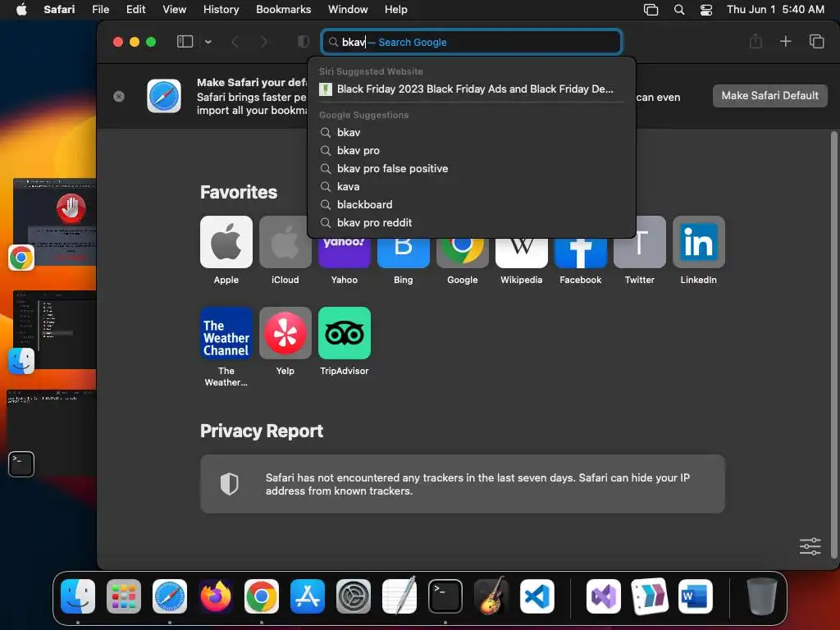Click the Safari address search field
The height and width of the screenshot is (630, 840).
tap(472, 42)
